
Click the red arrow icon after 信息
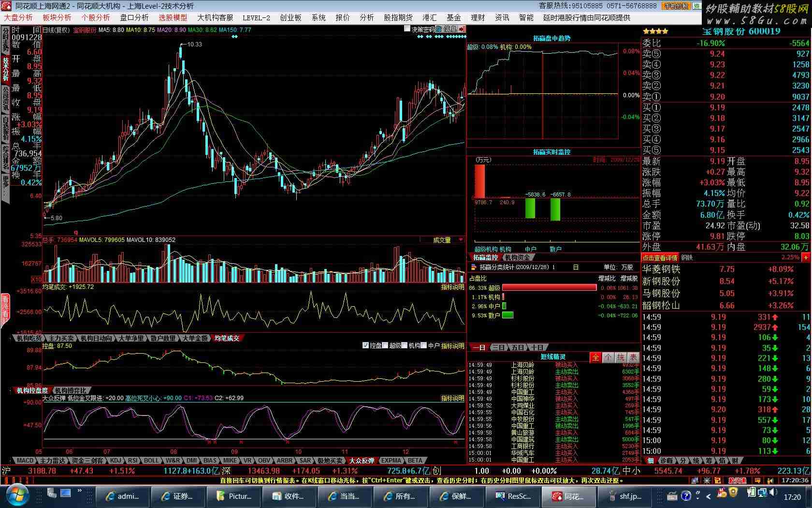click(x=462, y=29)
